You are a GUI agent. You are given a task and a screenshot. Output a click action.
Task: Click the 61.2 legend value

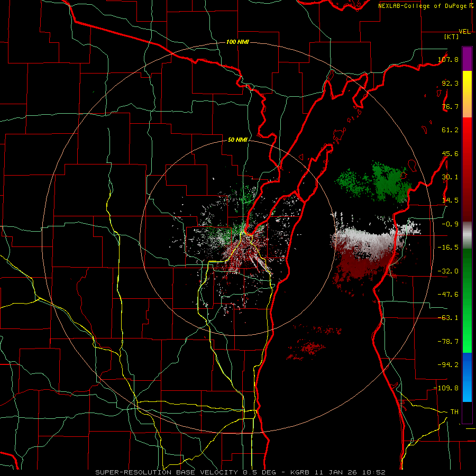click(450, 130)
